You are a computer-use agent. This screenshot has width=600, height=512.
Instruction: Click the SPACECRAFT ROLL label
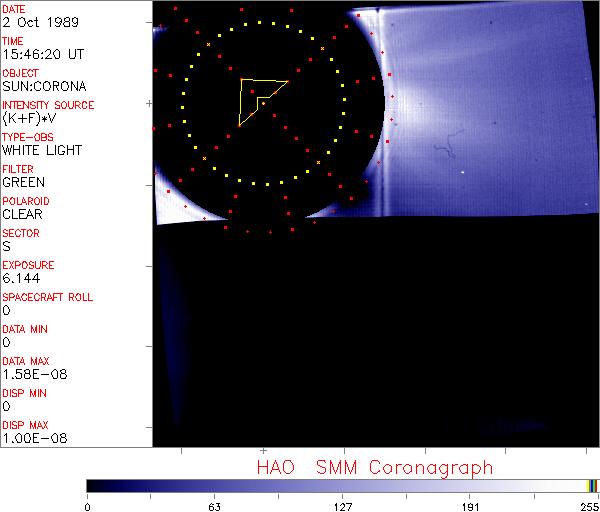click(46, 297)
